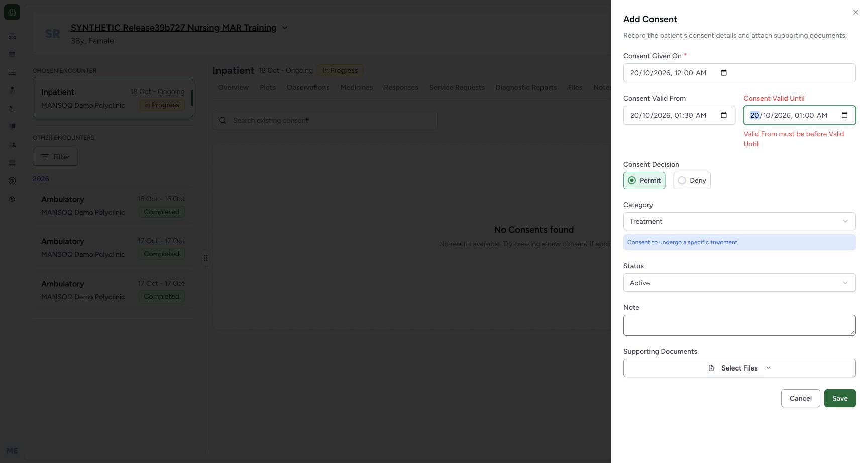This screenshot has width=868, height=463.
Task: Click the file icon in Select Files
Action: [711, 368]
